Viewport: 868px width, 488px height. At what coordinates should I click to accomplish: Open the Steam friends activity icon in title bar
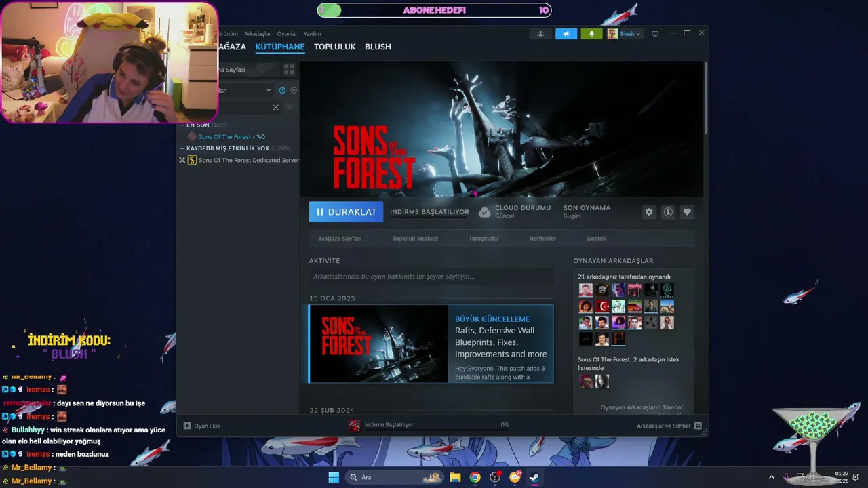pyautogui.click(x=540, y=34)
